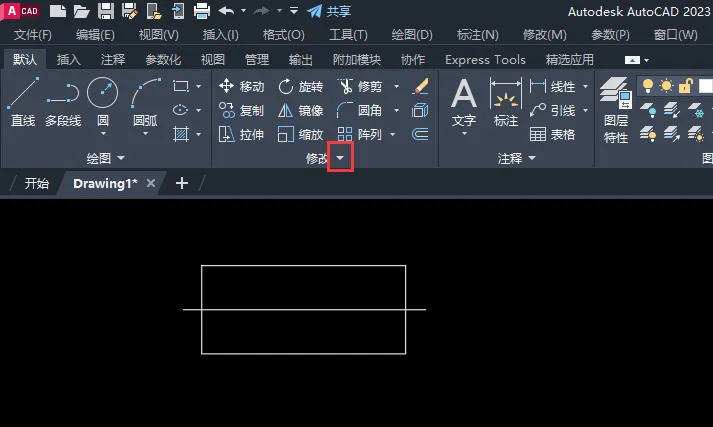Click the Explode box icon

tap(420, 110)
